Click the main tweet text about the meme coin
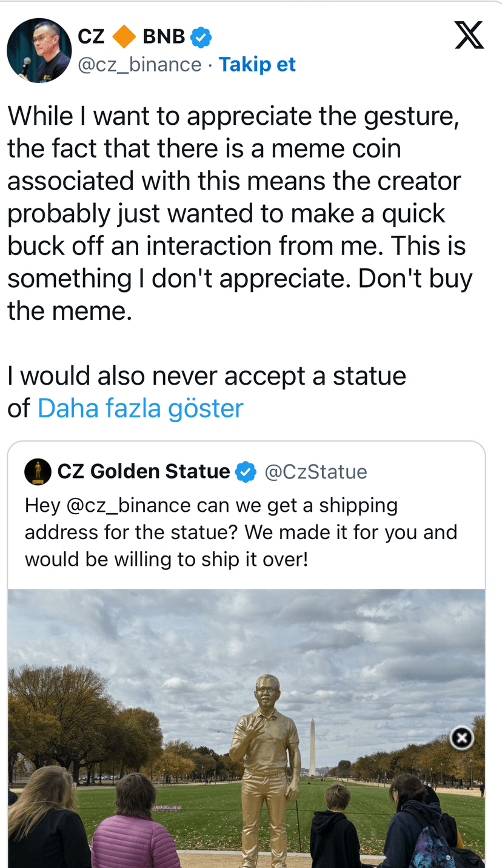 point(239,213)
